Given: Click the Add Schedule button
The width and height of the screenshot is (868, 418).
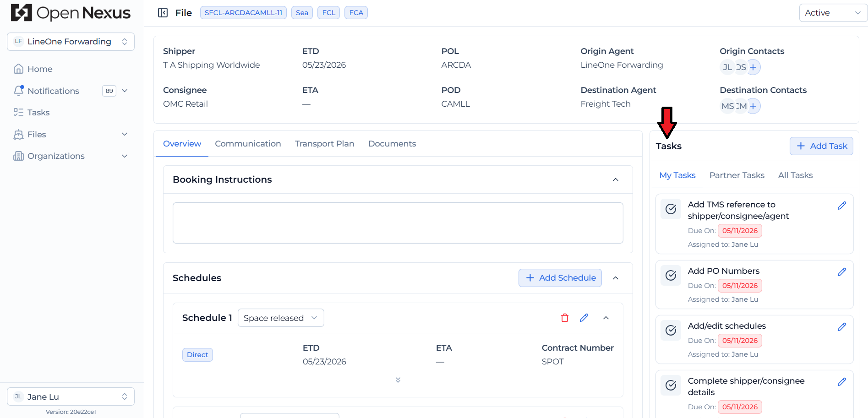Looking at the screenshot, I should 560,278.
